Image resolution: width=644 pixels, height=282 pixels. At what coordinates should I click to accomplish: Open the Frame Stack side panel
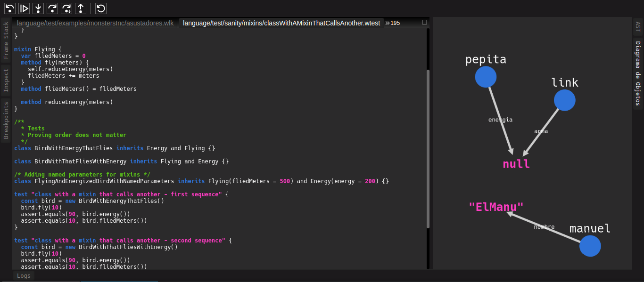pyautogui.click(x=6, y=40)
